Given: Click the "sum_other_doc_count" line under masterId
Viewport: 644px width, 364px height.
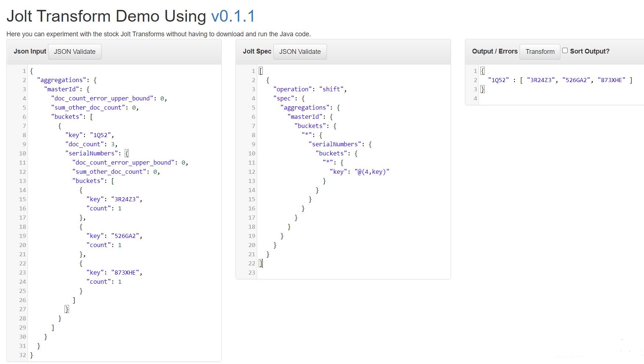Looking at the screenshot, I should tap(95, 107).
